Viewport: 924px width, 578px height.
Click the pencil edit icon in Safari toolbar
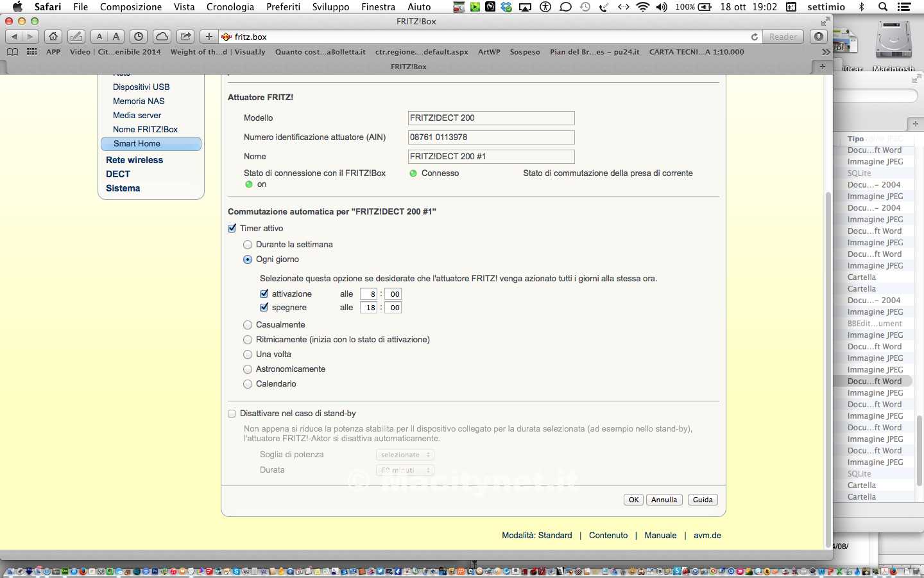coord(76,37)
